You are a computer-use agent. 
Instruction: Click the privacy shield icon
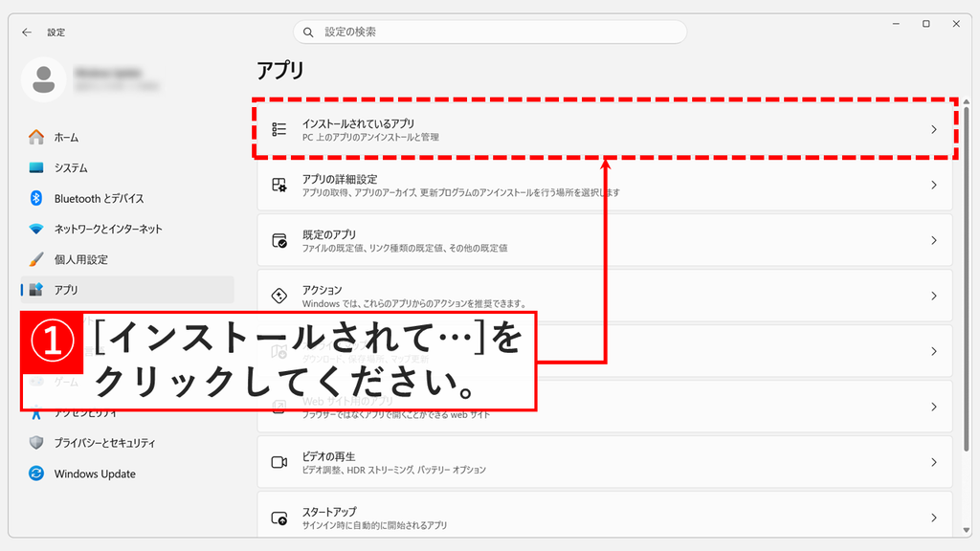pyautogui.click(x=36, y=442)
